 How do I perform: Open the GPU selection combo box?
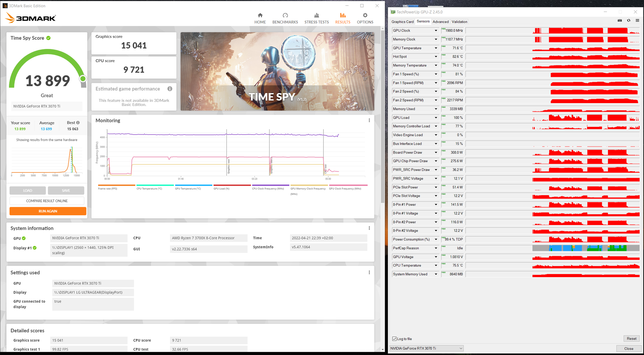tap(426, 348)
